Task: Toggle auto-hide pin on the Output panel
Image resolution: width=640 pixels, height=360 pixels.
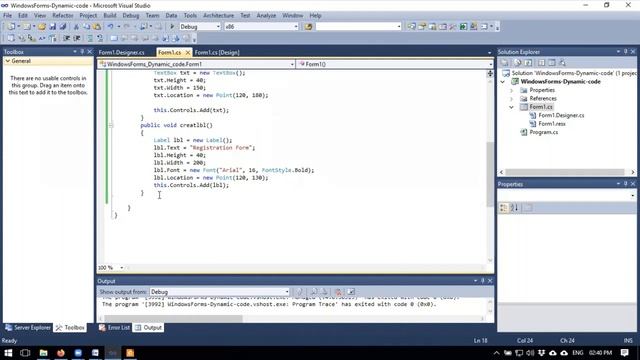Action: click(x=483, y=281)
